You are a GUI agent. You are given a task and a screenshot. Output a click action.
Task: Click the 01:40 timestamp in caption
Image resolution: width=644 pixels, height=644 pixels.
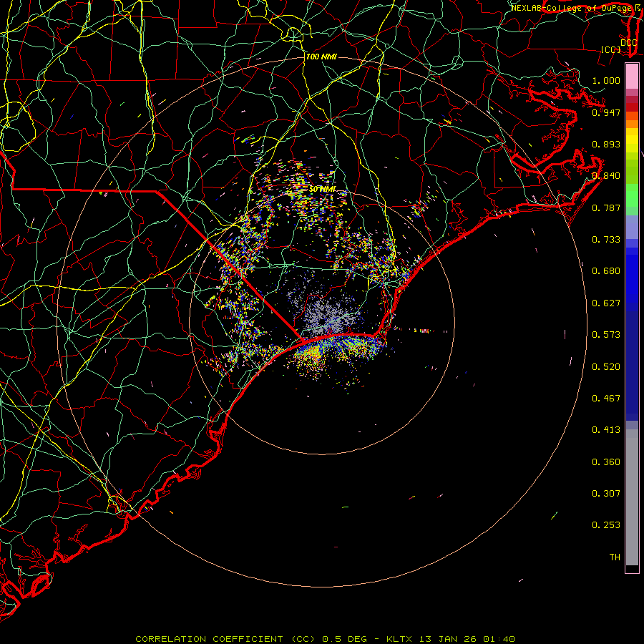[x=499, y=639]
